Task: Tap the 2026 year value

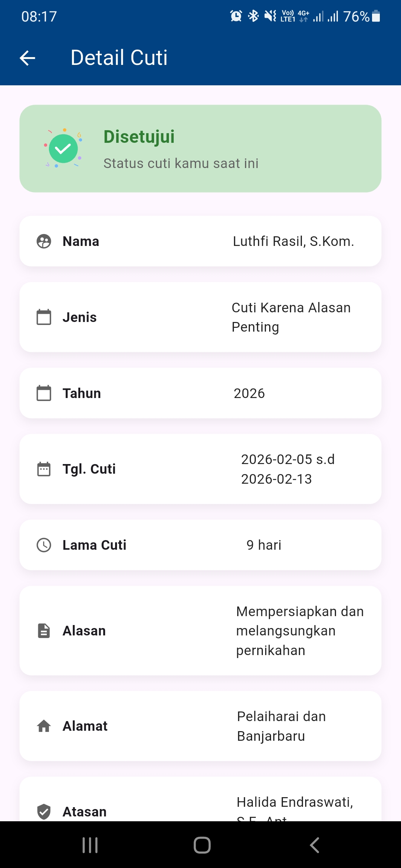Action: [249, 394]
